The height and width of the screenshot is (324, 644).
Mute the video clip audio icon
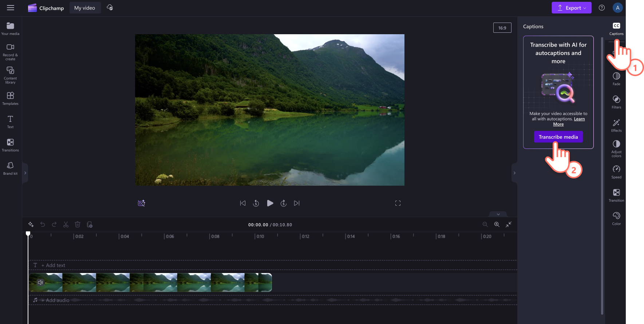pyautogui.click(x=40, y=282)
